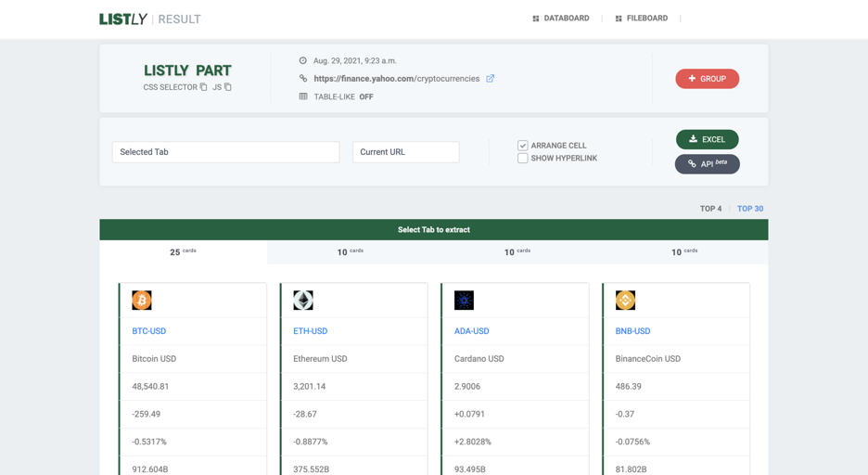The height and width of the screenshot is (475, 868).
Task: Open external link icon next to URL
Action: click(491, 79)
